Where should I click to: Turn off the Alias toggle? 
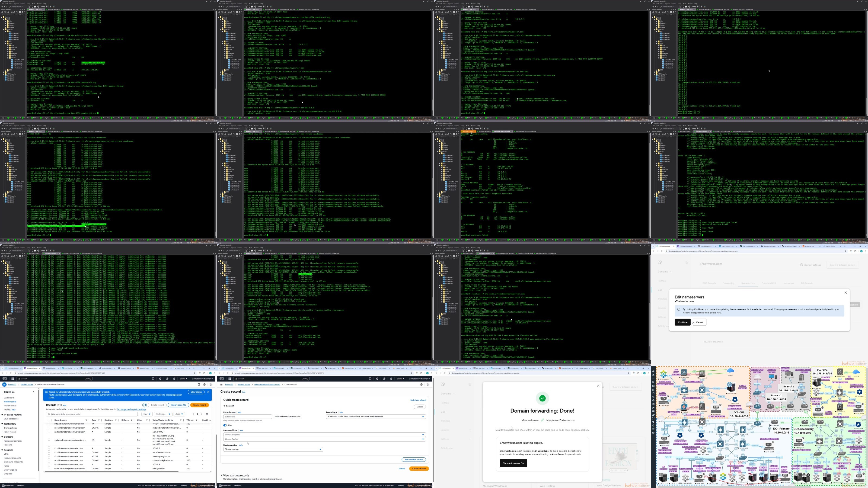[225, 425]
